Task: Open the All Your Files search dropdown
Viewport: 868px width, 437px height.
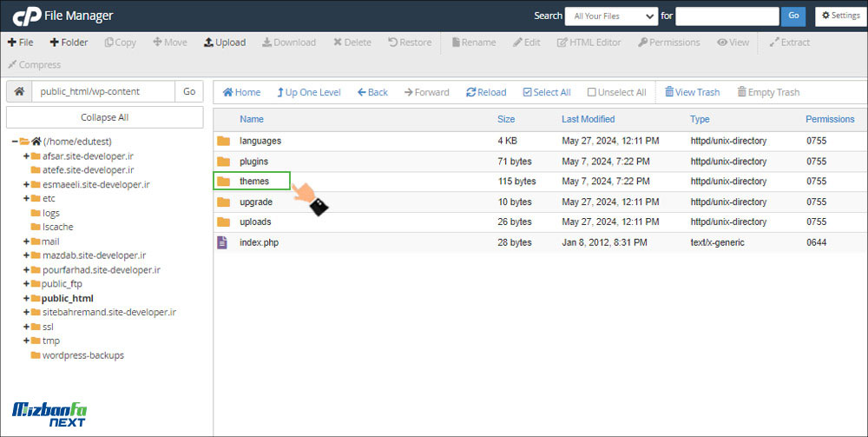Action: [610, 16]
